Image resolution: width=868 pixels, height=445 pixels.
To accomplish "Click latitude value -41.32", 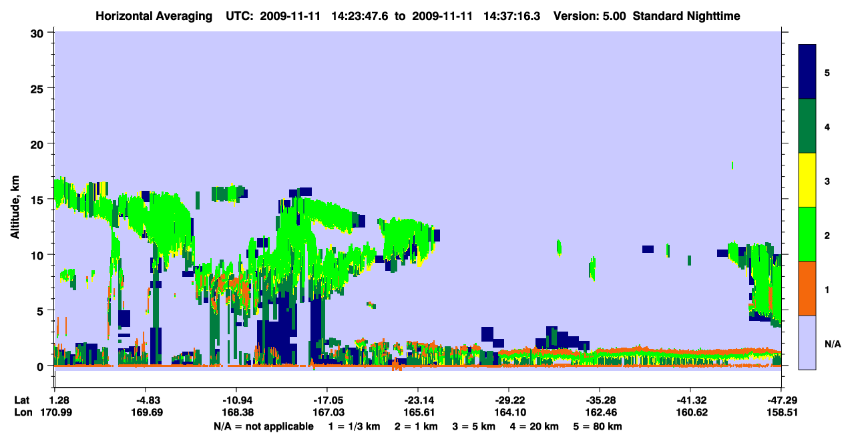I will click(690, 400).
